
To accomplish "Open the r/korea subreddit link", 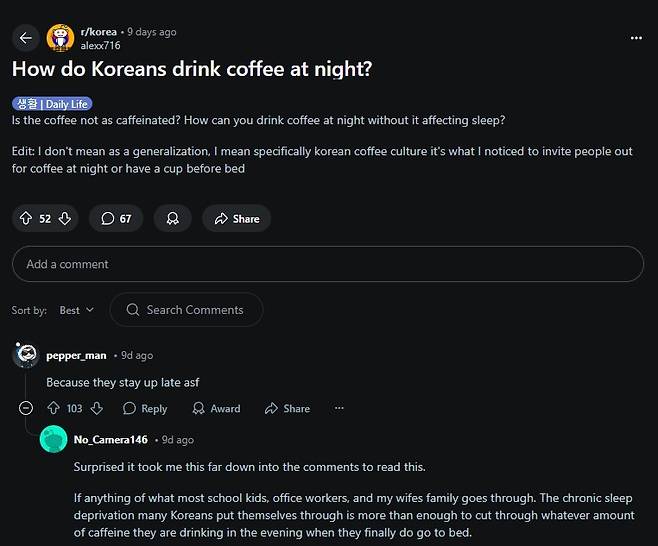I will tap(99, 32).
